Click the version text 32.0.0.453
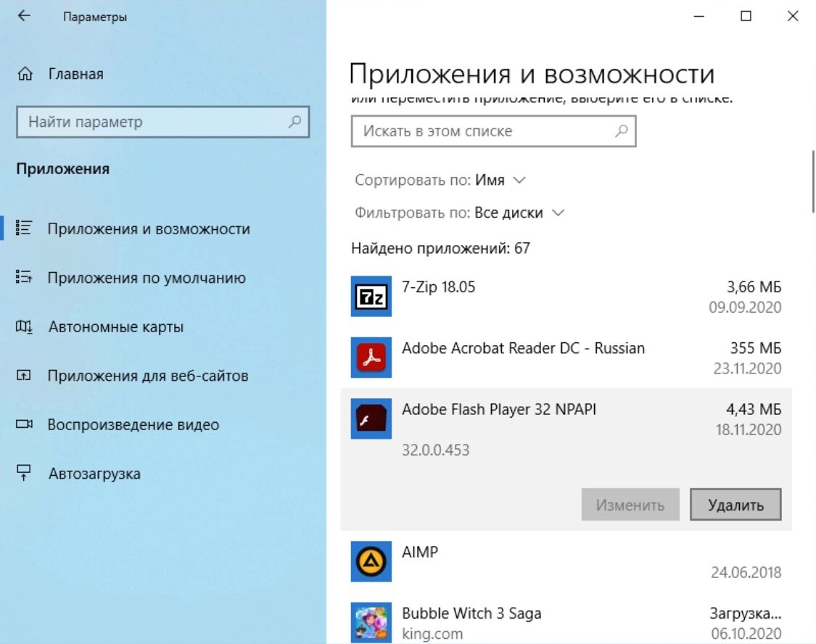The height and width of the screenshot is (644, 816). 436,450
